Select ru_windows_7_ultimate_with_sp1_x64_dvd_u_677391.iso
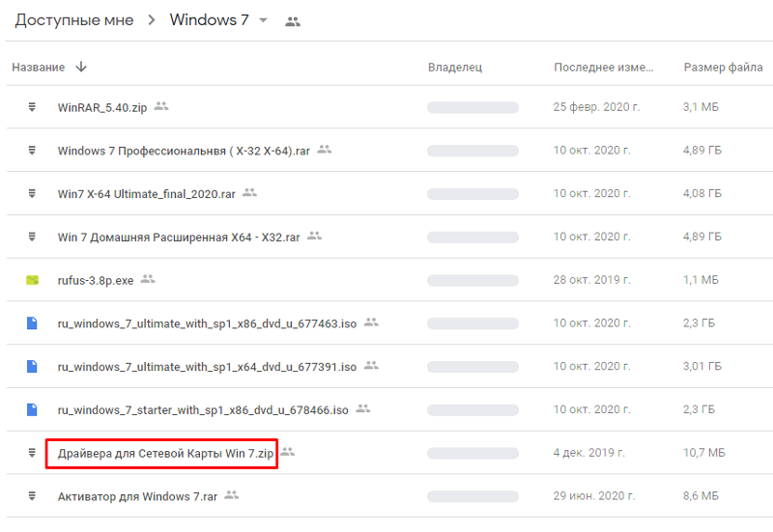The width and height of the screenshot is (773, 532). (207, 367)
